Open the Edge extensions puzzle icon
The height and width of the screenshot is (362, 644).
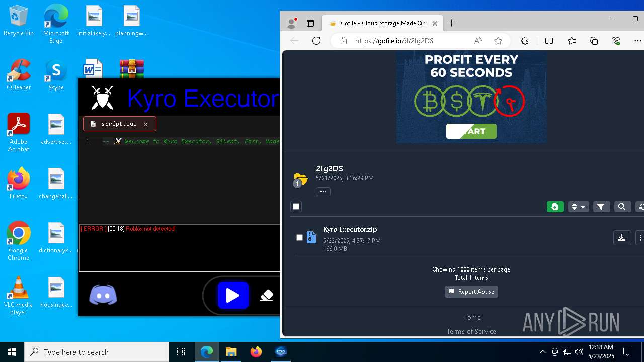(x=525, y=41)
